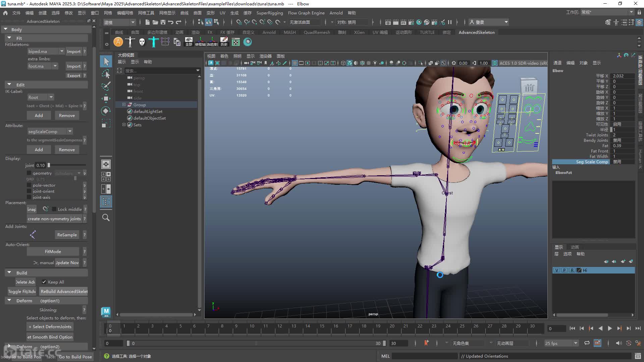Click the FitMode button
Viewport: 644px width, 362px height.
(x=53, y=251)
